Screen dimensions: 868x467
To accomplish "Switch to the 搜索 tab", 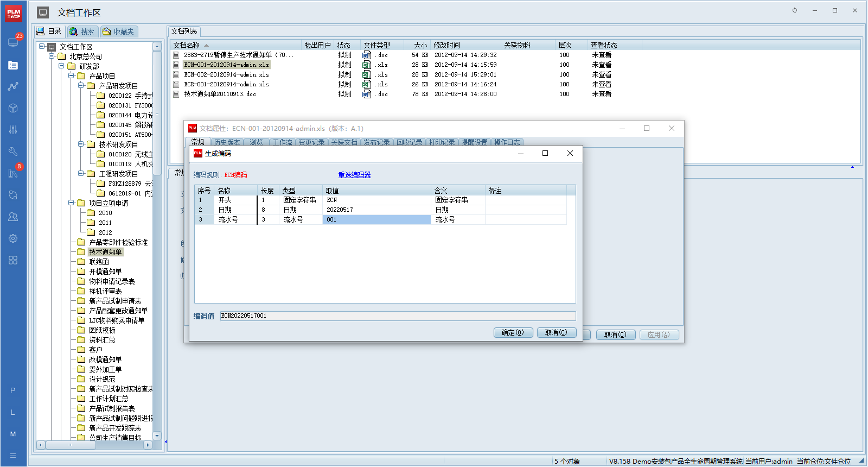I will (x=82, y=31).
